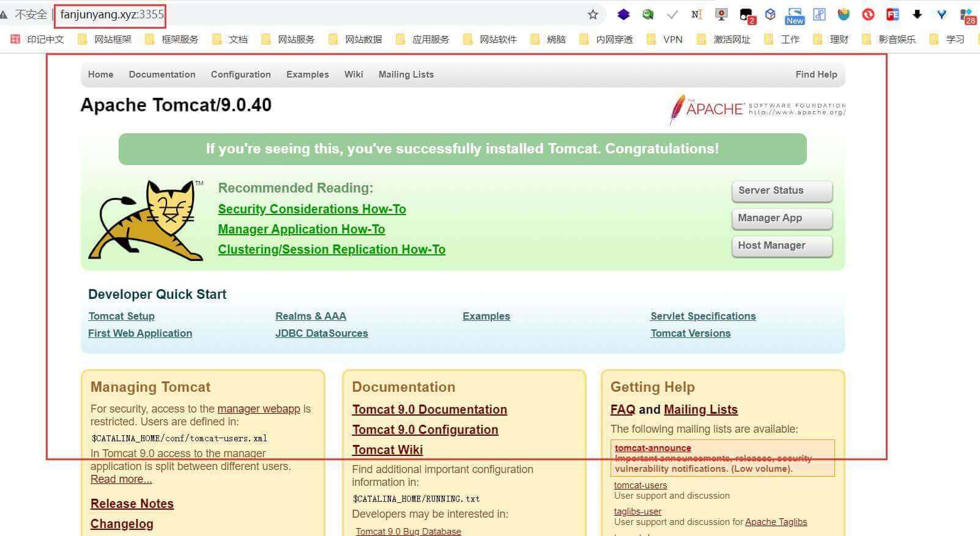Open Configuration in the top nav bar
This screenshot has width=980, height=536.
[x=241, y=75]
